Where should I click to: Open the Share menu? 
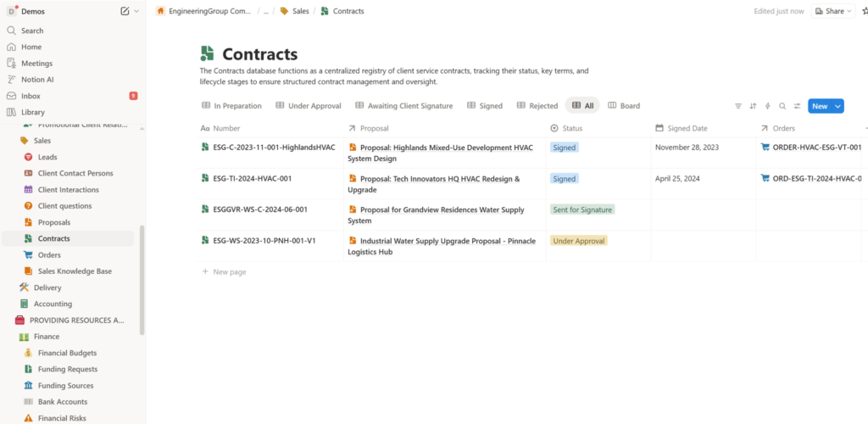click(833, 11)
